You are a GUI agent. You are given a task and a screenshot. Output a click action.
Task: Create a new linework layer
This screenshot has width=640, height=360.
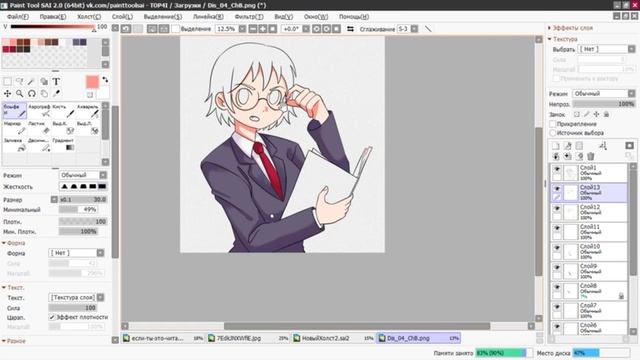[x=567, y=146]
